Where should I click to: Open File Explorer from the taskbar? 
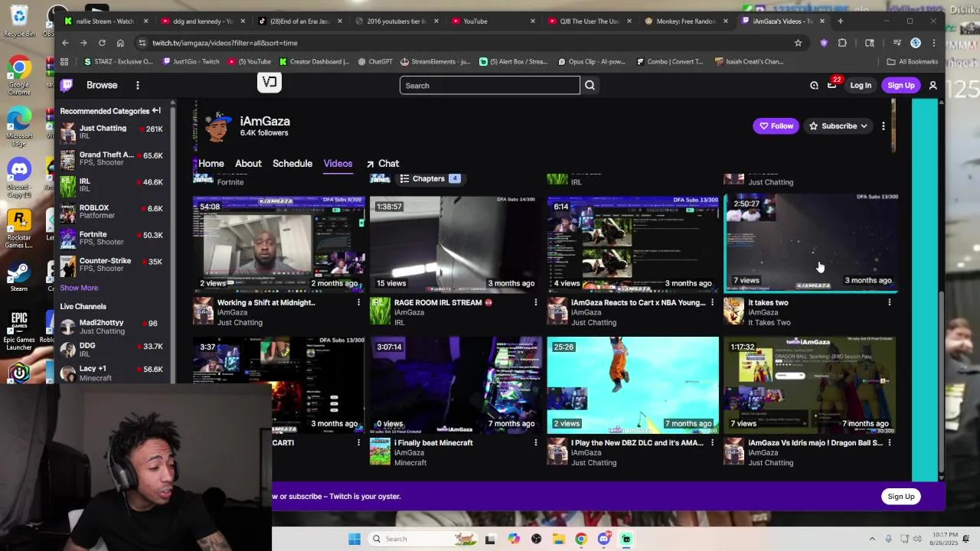[559, 539]
